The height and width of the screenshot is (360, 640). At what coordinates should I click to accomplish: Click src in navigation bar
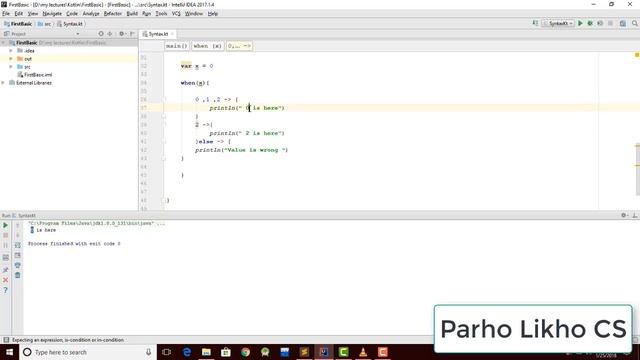point(44,24)
